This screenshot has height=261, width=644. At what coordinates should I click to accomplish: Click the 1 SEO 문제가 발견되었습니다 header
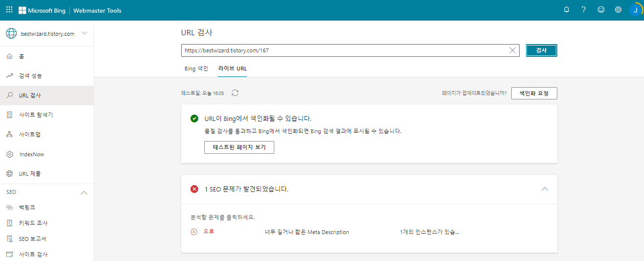[246, 189]
